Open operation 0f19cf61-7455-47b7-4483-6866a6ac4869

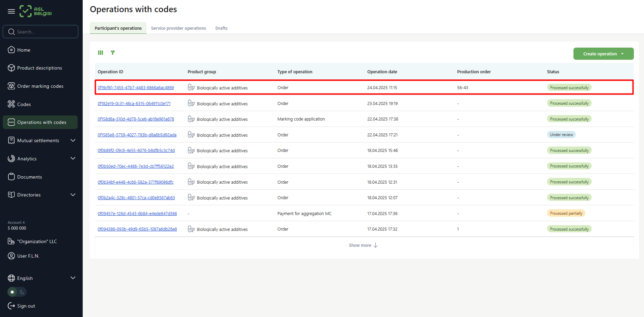point(136,87)
